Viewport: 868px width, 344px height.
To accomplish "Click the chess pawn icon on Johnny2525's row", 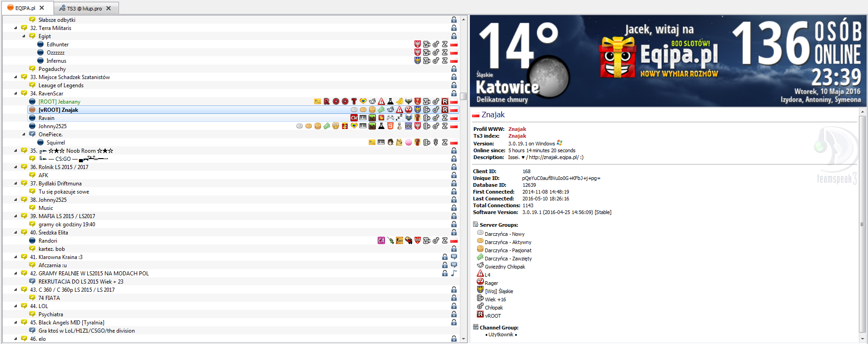I will pos(399,126).
